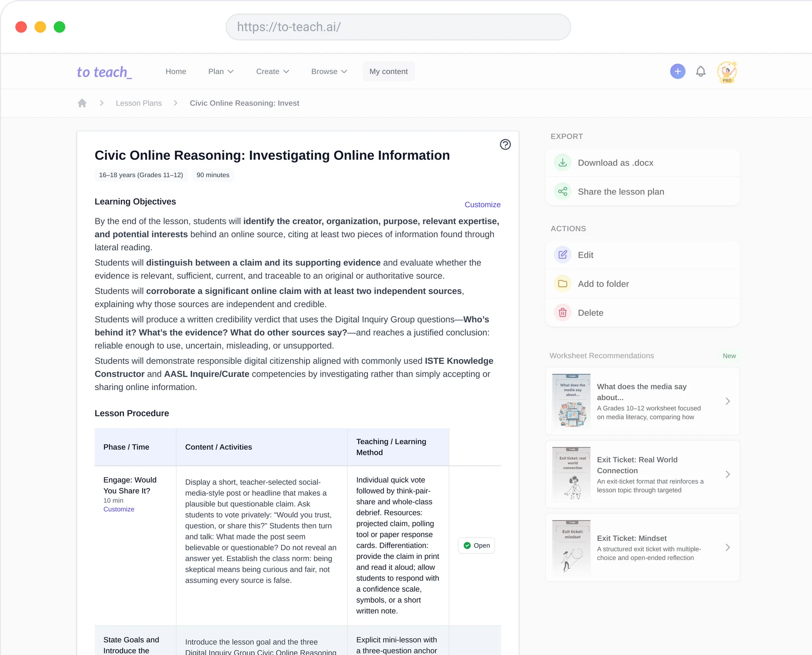Click the red trash Delete icon
Viewport: 812px width, 655px height.
click(563, 313)
